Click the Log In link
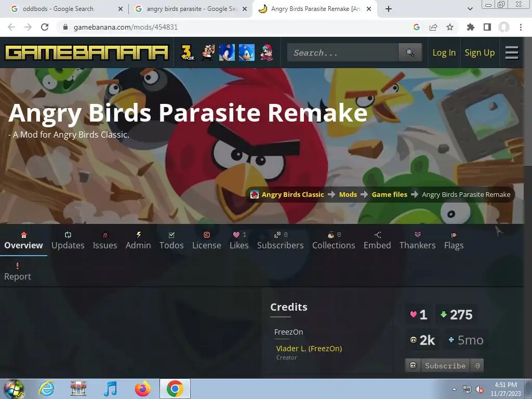Screen dimensions: 532x399 (x=444, y=52)
